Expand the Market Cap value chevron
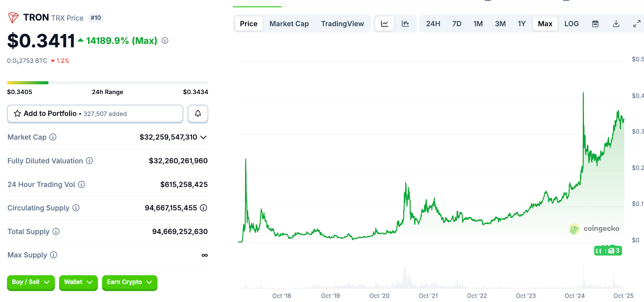644x302 pixels. (x=204, y=137)
